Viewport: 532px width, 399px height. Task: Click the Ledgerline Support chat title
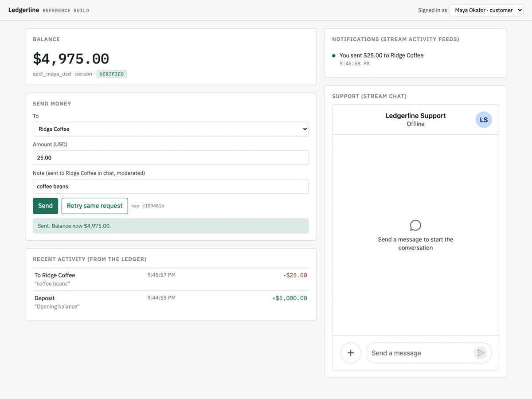pos(415,116)
